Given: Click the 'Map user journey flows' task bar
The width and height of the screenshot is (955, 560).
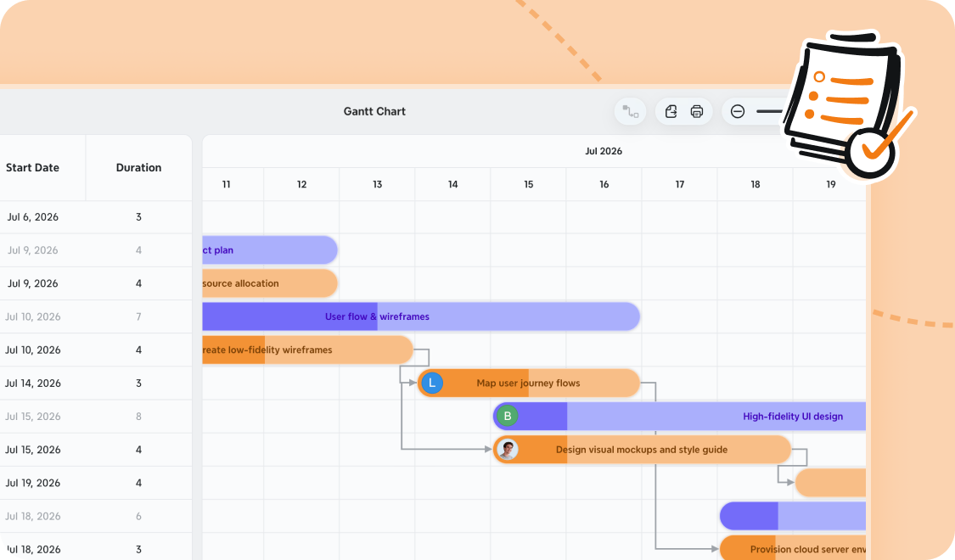Looking at the screenshot, I should (x=529, y=383).
